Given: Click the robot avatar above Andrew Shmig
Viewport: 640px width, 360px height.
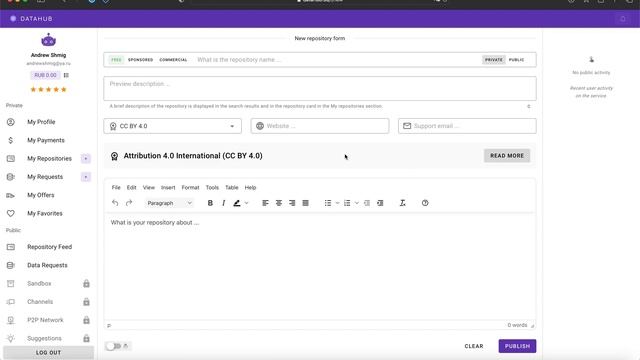Looking at the screenshot, I should coord(49,40).
